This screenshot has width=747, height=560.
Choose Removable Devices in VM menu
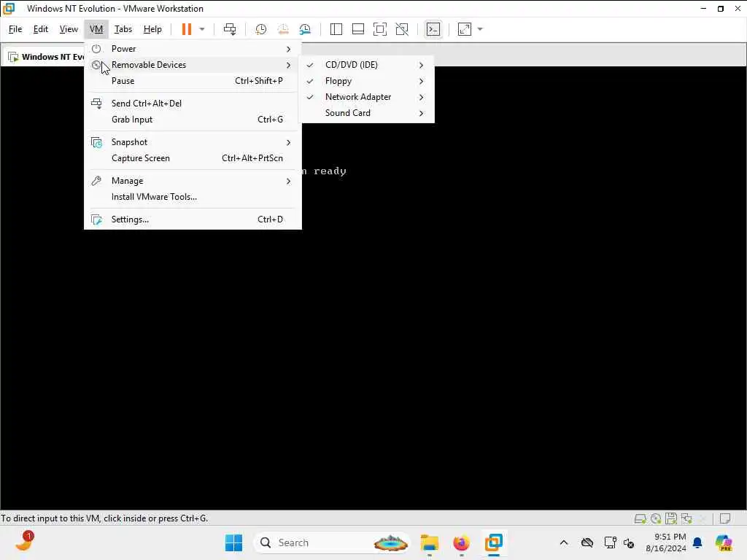click(193, 65)
